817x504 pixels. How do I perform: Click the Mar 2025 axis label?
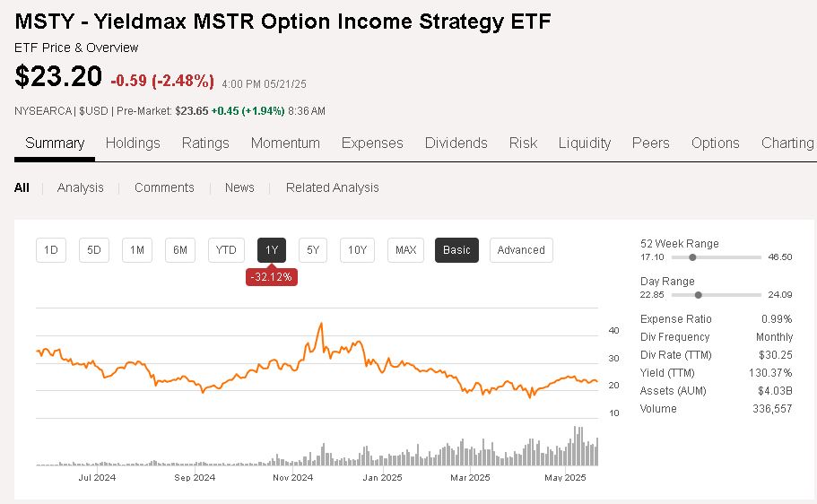470,477
